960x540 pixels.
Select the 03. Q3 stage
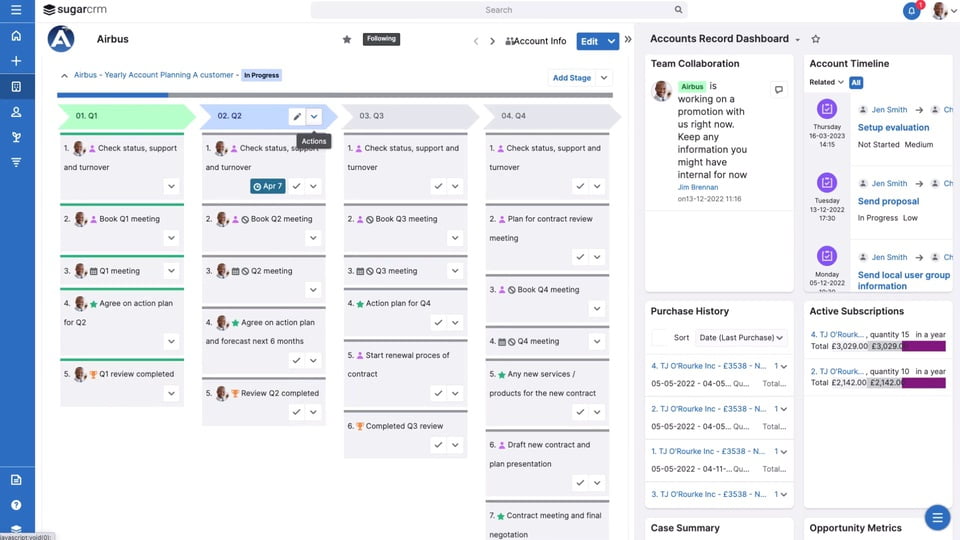pos(410,116)
